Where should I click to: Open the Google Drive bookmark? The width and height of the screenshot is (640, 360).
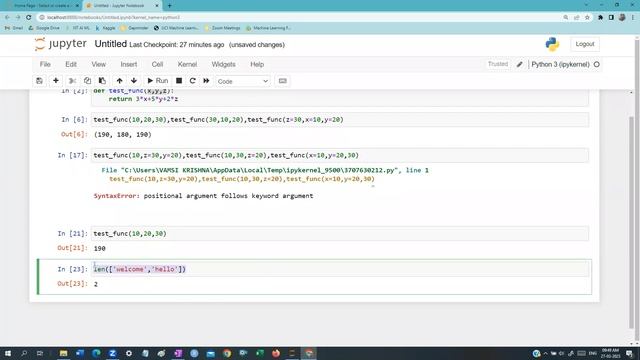pyautogui.click(x=44, y=28)
